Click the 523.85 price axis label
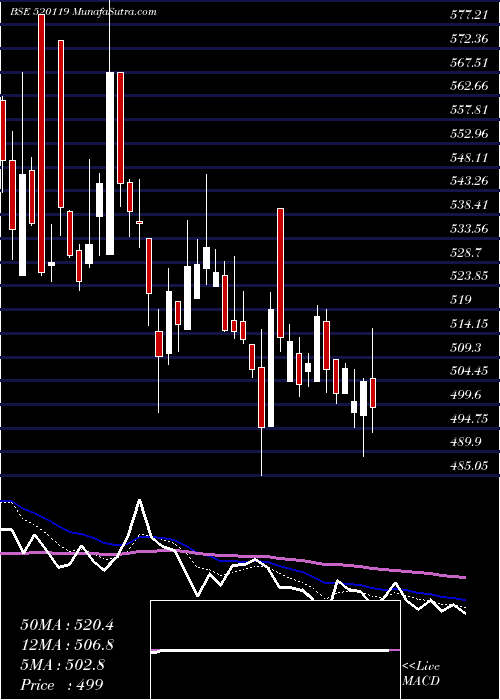This screenshot has width=500, height=700. pos(468,276)
